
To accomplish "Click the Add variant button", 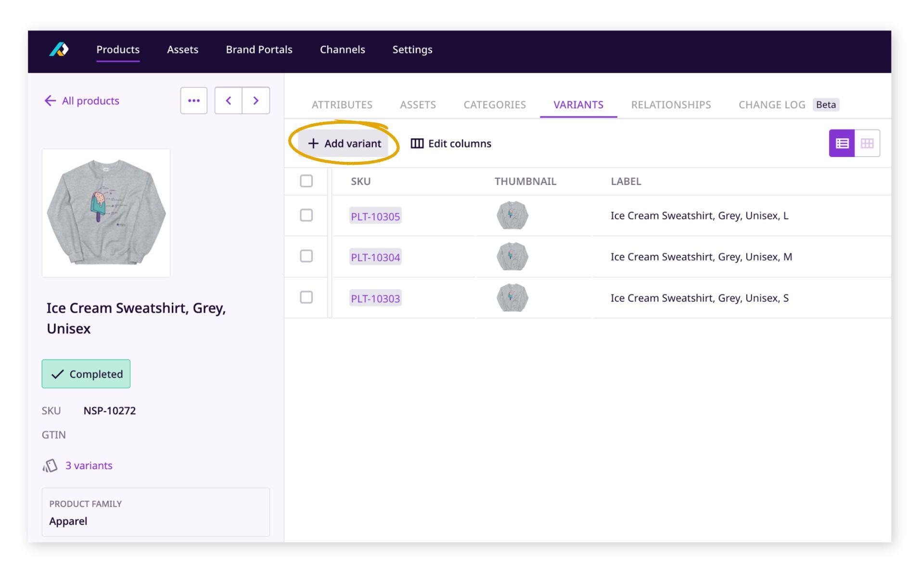I will pyautogui.click(x=345, y=143).
